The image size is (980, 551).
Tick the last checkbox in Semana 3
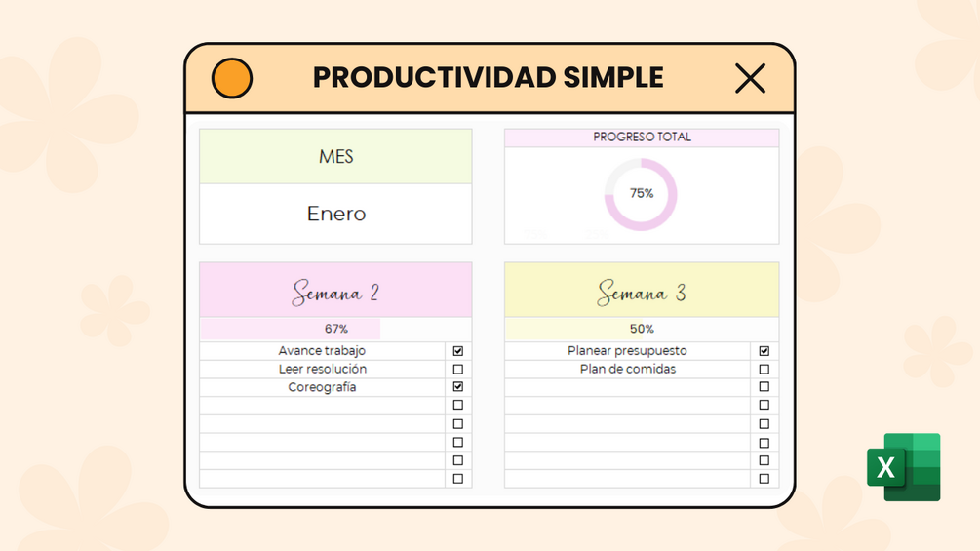(764, 479)
